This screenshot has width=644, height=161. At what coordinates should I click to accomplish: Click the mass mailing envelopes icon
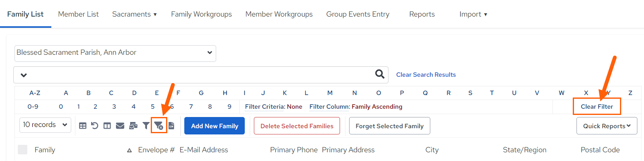pos(133,125)
